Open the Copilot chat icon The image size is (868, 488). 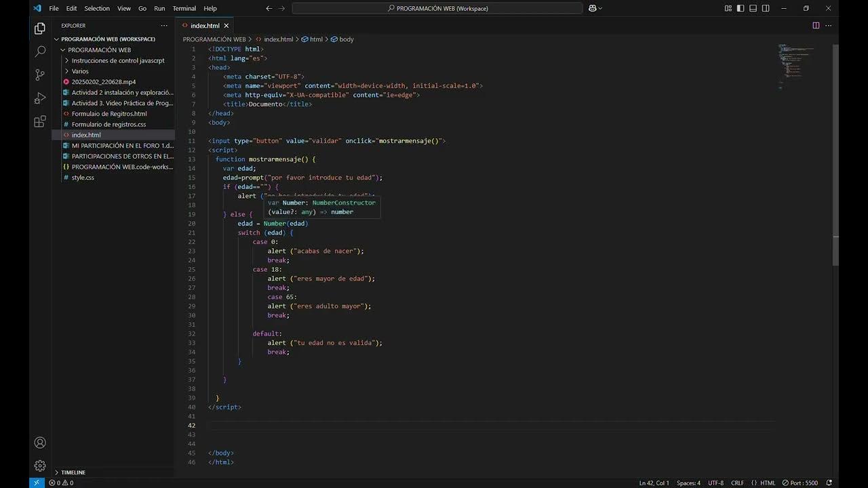(593, 8)
